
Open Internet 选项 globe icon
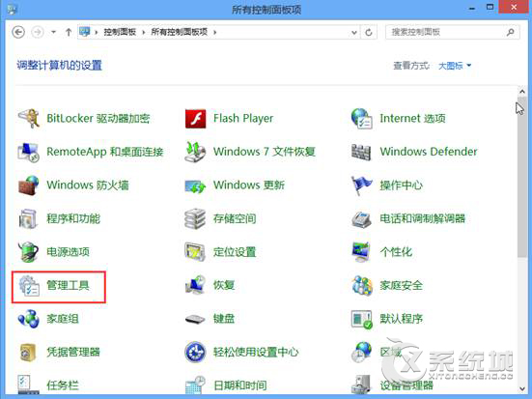362,118
